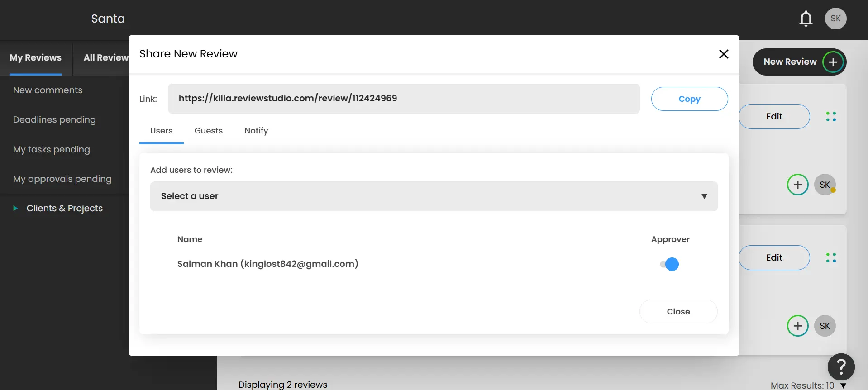Switch to the Notify tab

click(256, 131)
